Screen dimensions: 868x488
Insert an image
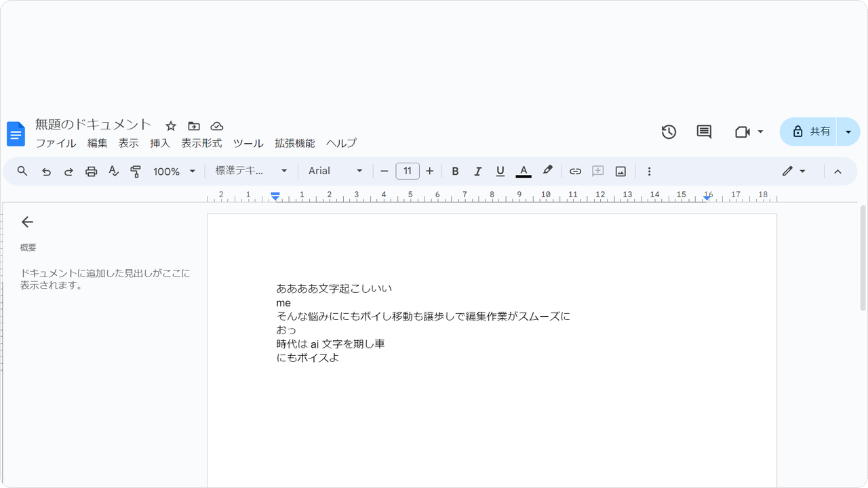620,171
